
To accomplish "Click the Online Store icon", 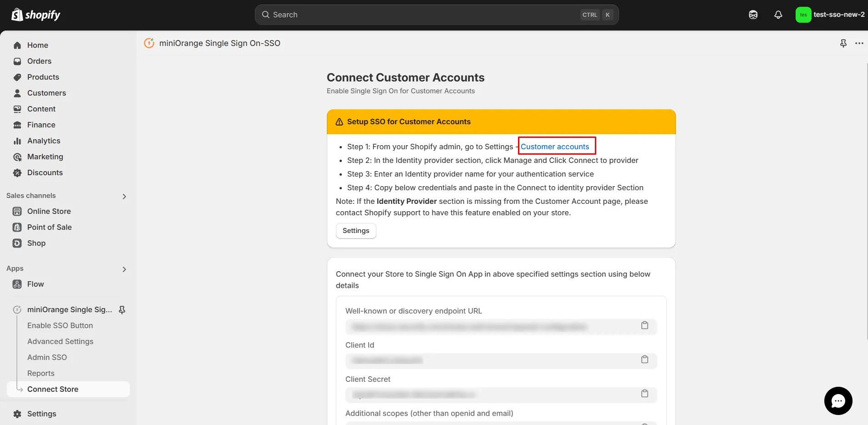I will click(x=17, y=211).
